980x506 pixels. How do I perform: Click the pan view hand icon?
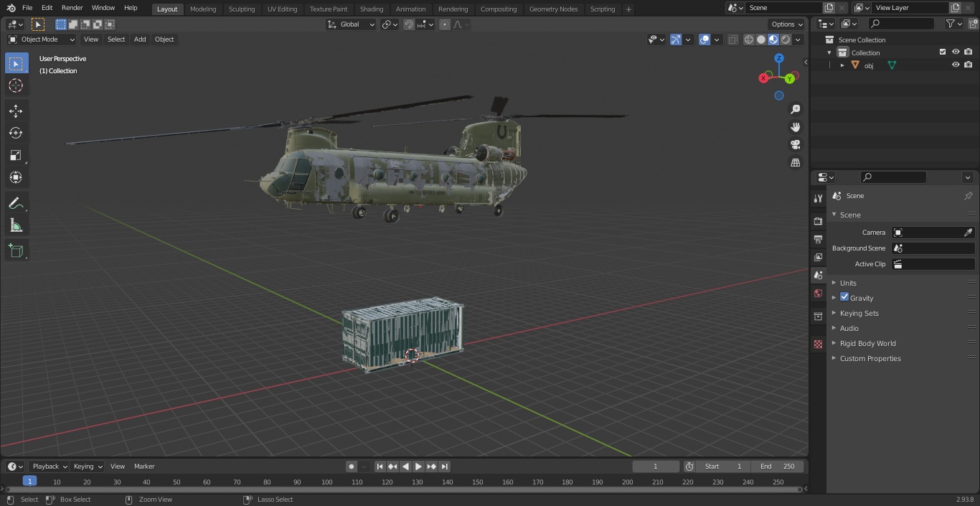[x=795, y=127]
